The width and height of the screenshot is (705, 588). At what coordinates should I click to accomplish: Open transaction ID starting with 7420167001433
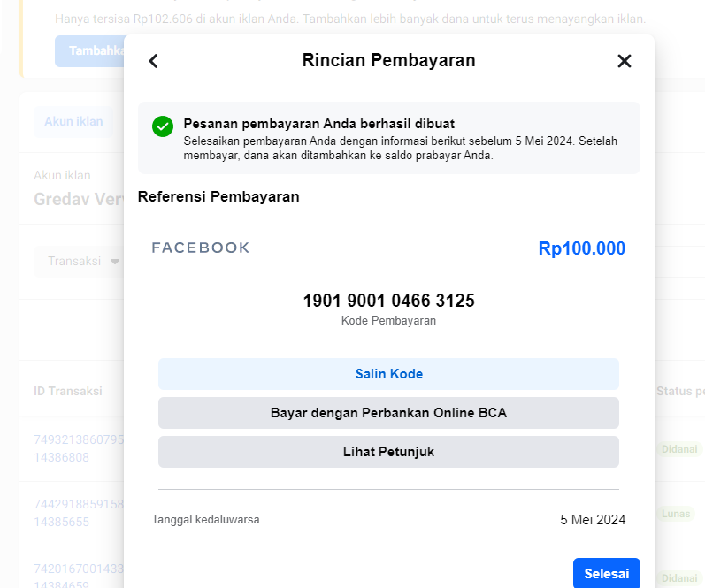79,576
